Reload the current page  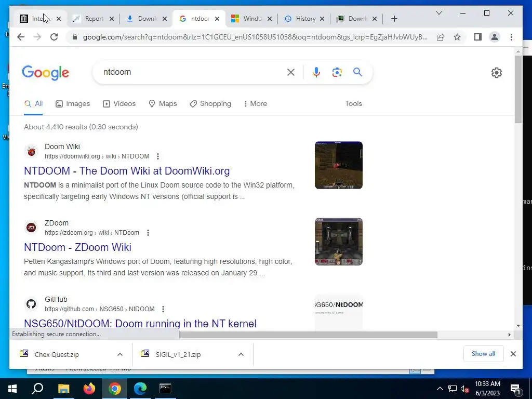(x=54, y=37)
